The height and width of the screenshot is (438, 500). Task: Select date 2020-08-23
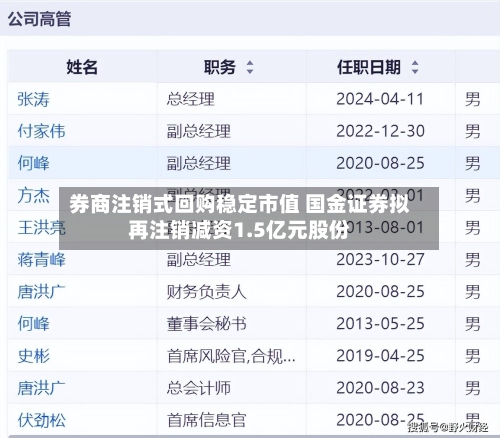coord(380,388)
